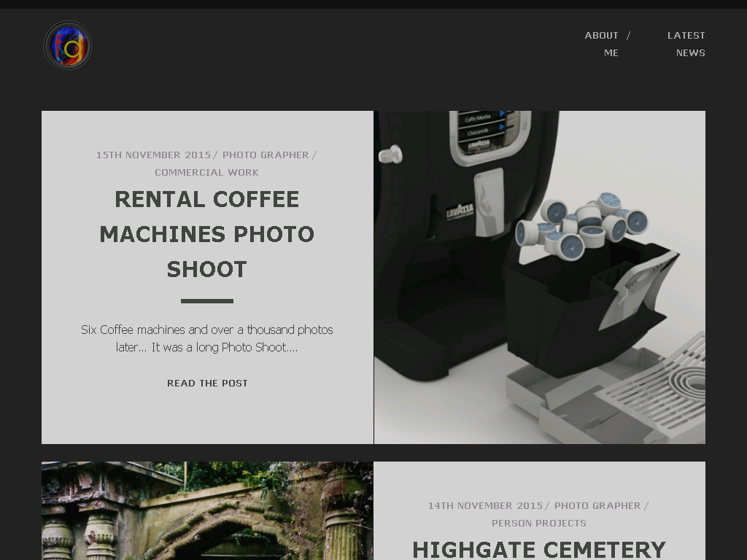Open the Latest News page
The image size is (747, 560).
pos(686,44)
